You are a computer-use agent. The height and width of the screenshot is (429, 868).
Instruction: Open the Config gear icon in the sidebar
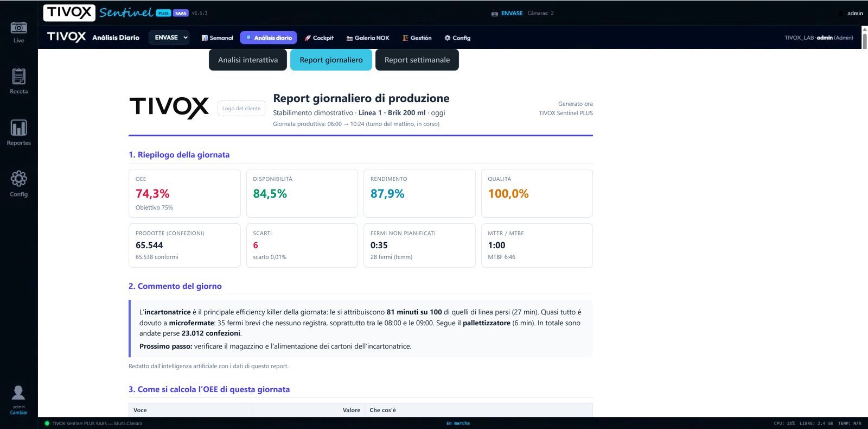coord(18,179)
